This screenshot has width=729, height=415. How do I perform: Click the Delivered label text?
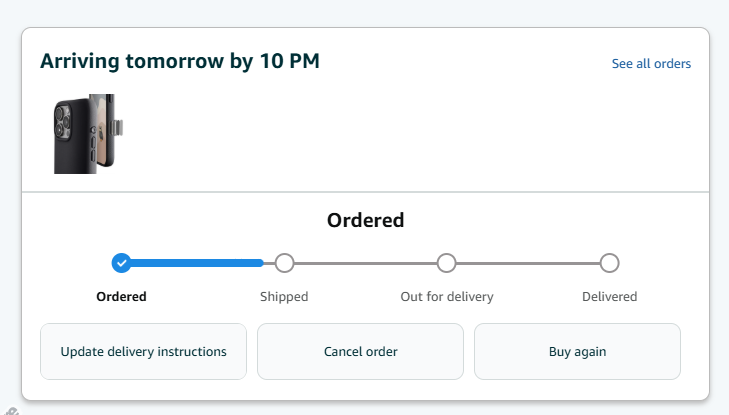(x=609, y=297)
